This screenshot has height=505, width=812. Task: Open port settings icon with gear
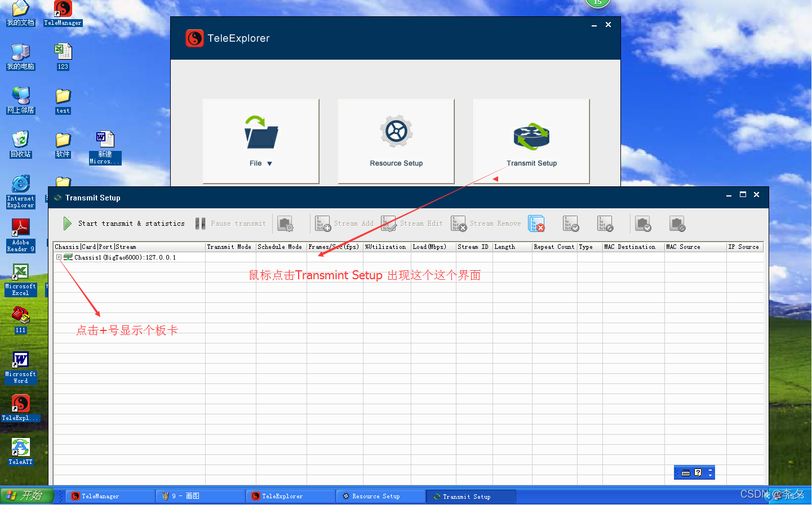(x=286, y=224)
